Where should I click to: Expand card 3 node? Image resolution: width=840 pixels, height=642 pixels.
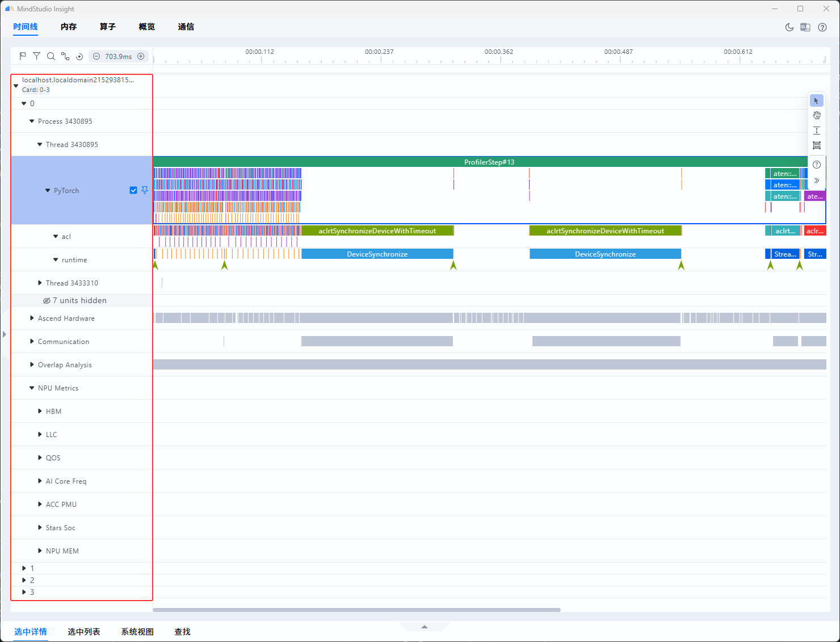(24, 592)
